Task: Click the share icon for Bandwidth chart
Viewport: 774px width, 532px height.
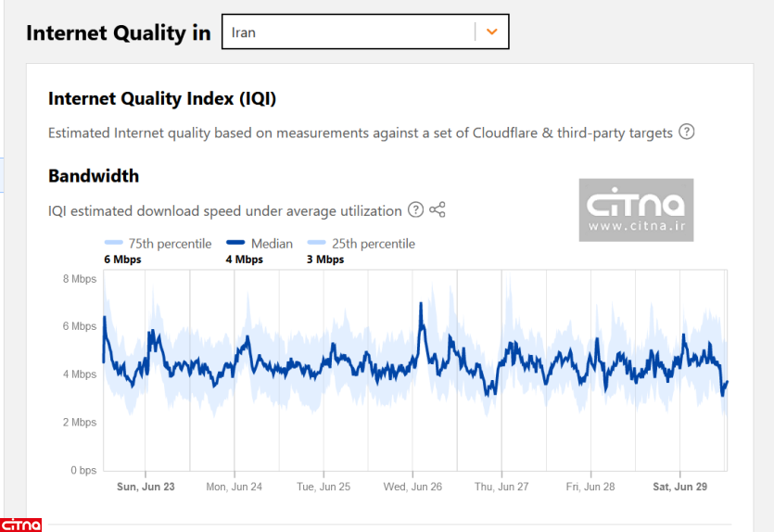Action: coord(438,209)
